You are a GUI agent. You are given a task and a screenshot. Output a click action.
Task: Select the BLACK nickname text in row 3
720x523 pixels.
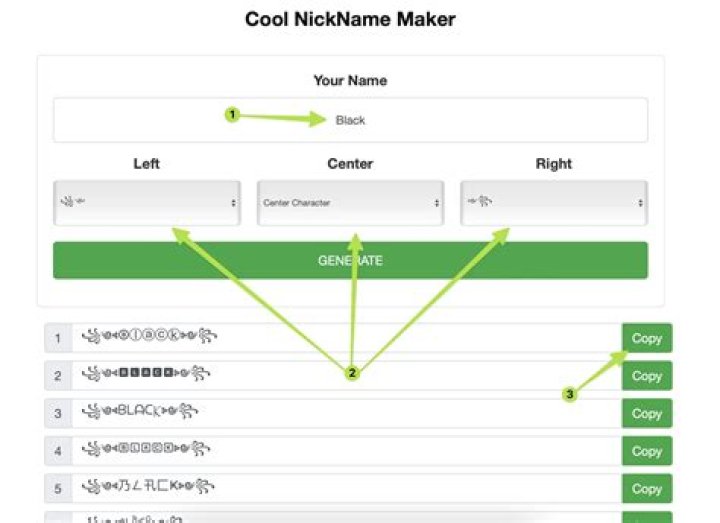pos(140,411)
